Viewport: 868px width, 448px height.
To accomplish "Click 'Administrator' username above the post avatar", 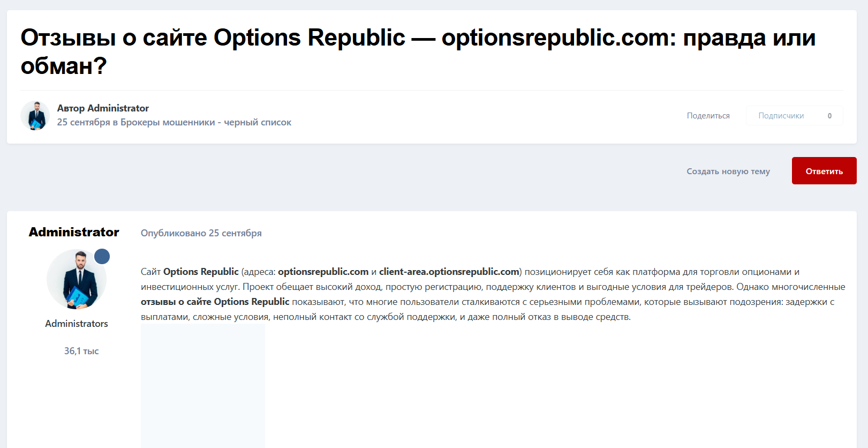I will tap(73, 232).
